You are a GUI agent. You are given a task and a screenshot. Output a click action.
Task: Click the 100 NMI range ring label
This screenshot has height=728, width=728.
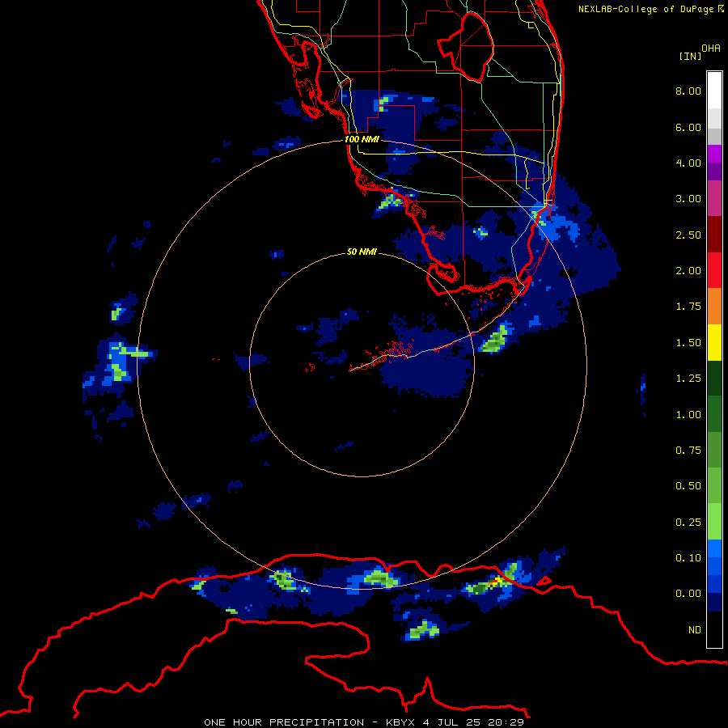tap(362, 139)
